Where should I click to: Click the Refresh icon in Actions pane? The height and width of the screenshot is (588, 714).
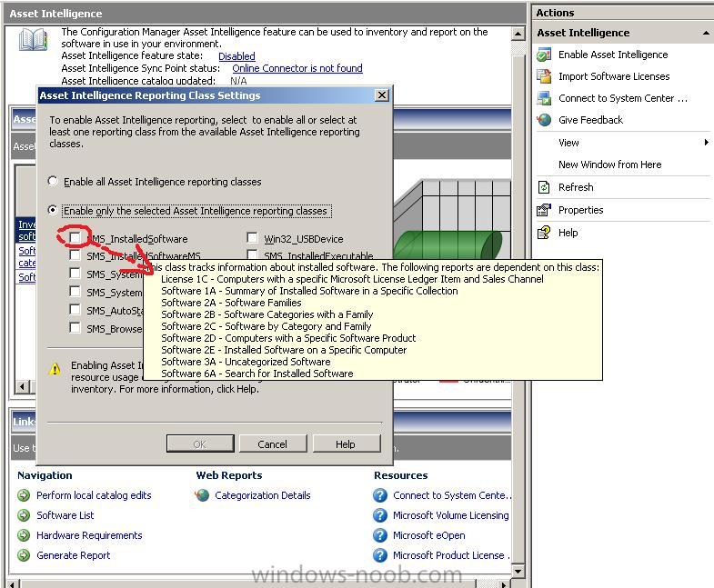(544, 187)
